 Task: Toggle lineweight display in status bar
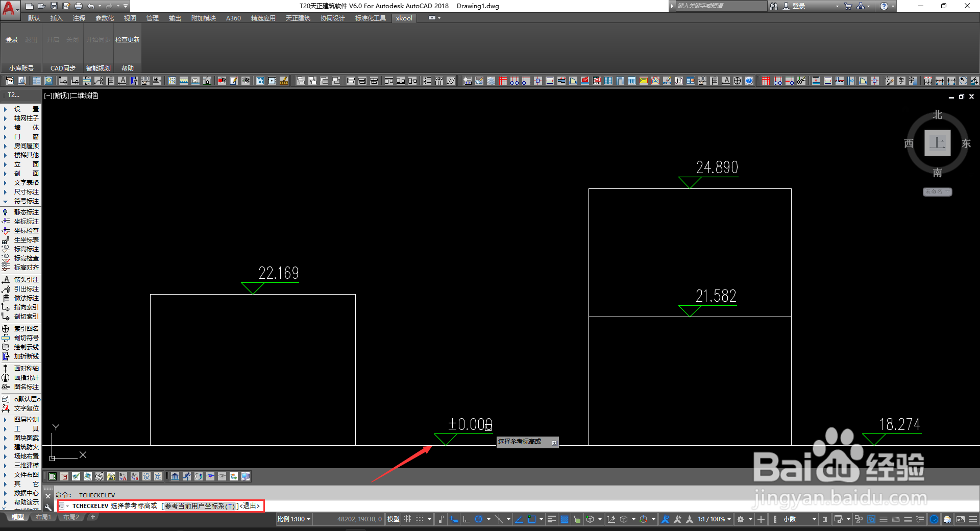pyautogui.click(x=552, y=519)
